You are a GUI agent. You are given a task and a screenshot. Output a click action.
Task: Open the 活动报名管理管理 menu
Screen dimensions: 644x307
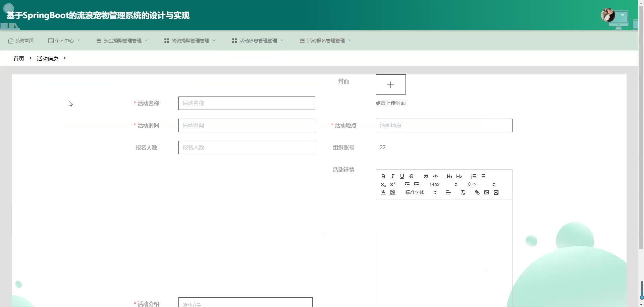(325, 41)
